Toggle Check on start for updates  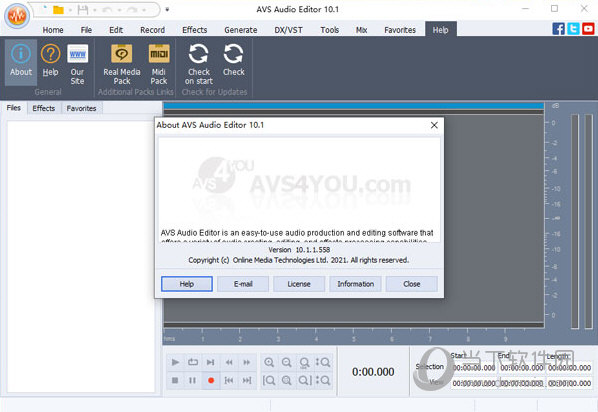point(199,63)
